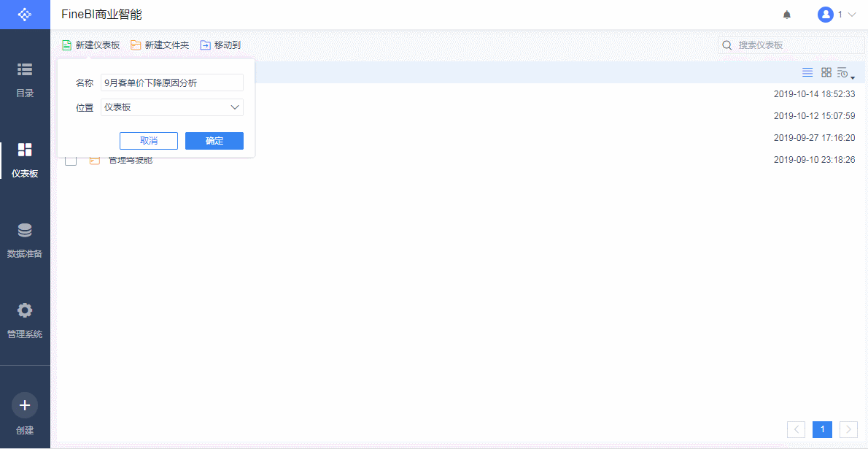Select the 仪表板 dashboard sidebar tab
The height and width of the screenshot is (449, 868).
25,159
